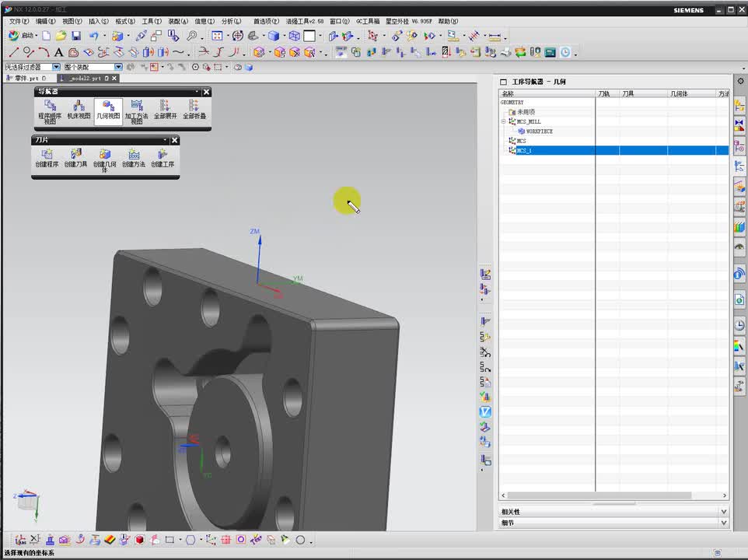Switch to Machine Tool View (机床视图)
The image size is (748, 560).
click(79, 110)
